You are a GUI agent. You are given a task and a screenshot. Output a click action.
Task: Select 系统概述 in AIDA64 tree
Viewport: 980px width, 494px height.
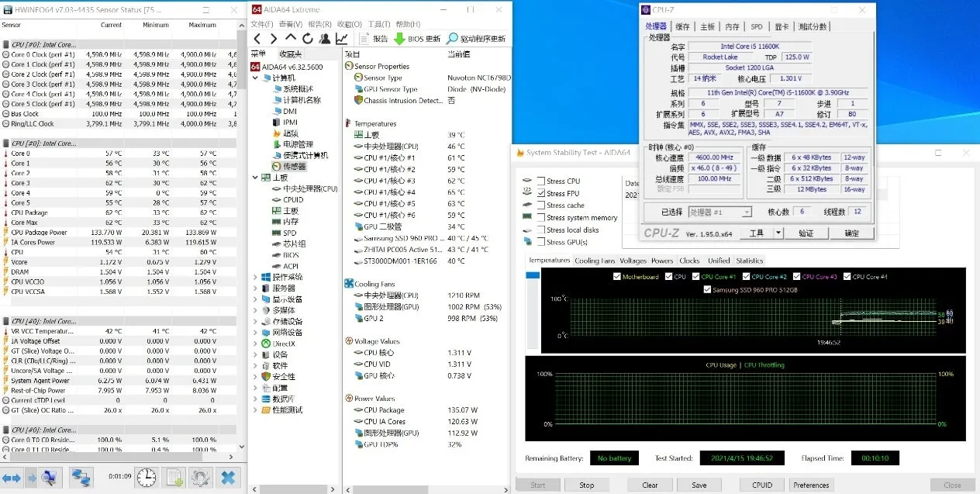[x=295, y=89]
